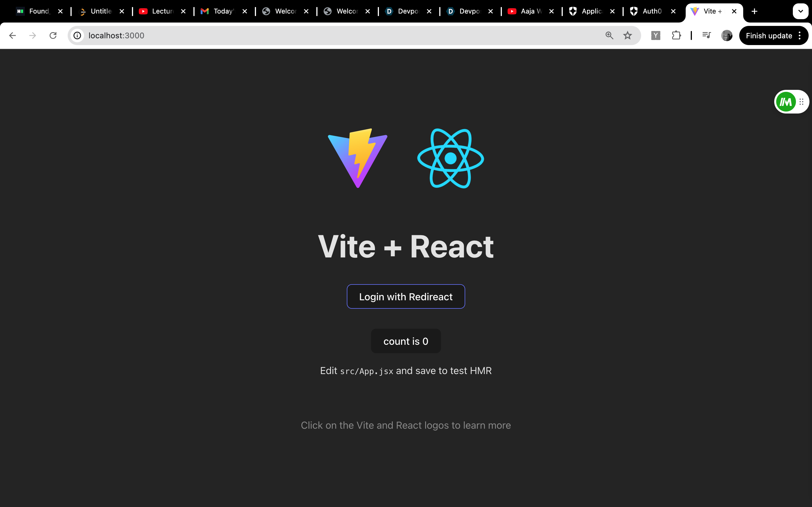The width and height of the screenshot is (812, 507).
Task: Open the media controls icon
Action: (x=706, y=35)
